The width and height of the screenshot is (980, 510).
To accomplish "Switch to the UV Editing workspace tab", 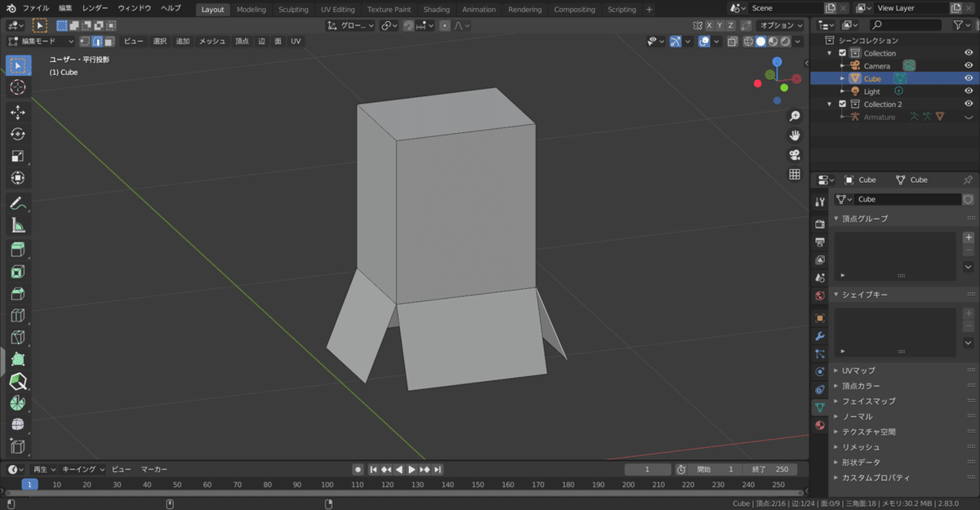I will pos(337,9).
